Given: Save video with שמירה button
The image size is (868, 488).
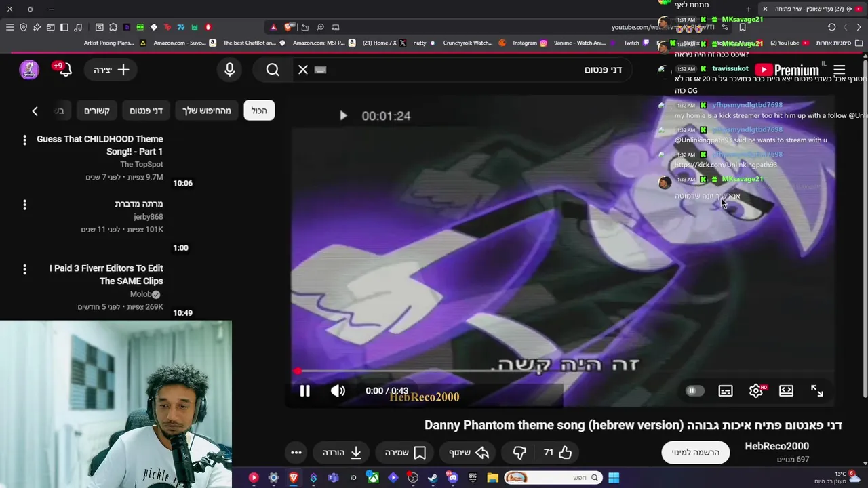Looking at the screenshot, I should tap(405, 452).
